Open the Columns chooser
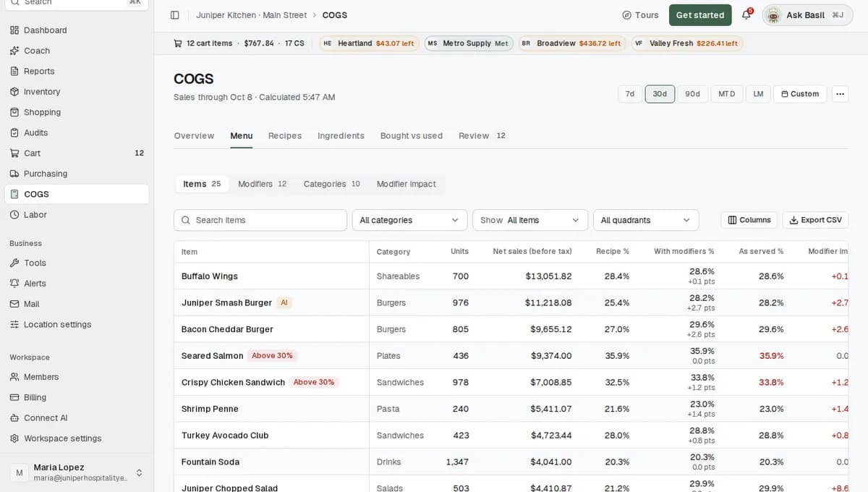This screenshot has width=868, height=492. 749,220
